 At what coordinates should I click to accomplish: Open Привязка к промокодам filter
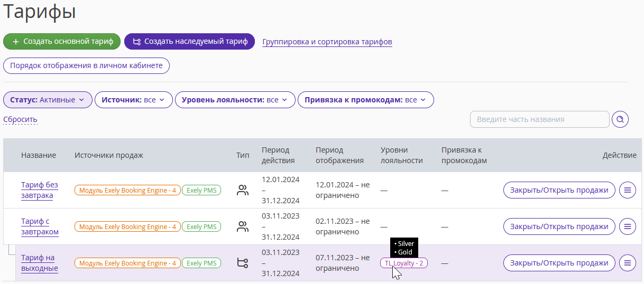pos(366,100)
